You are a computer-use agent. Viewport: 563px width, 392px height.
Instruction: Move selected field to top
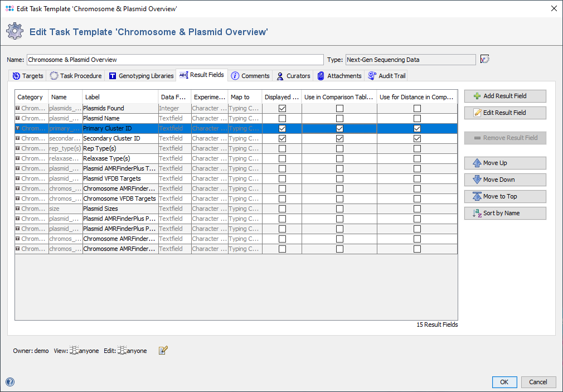pos(505,197)
